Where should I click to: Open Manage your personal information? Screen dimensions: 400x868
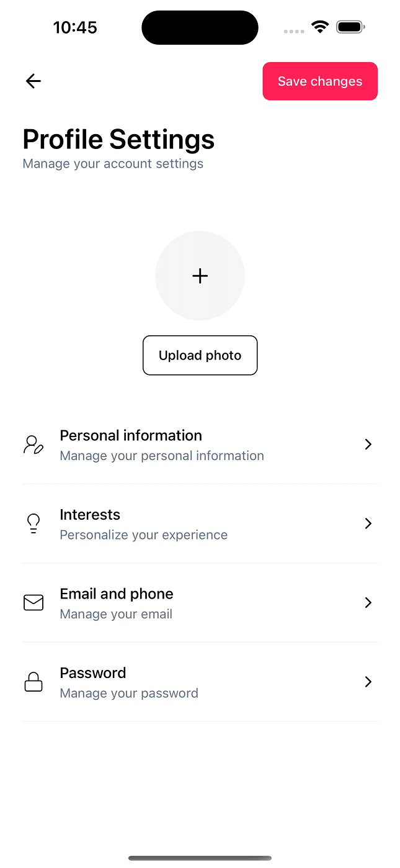pyautogui.click(x=162, y=455)
